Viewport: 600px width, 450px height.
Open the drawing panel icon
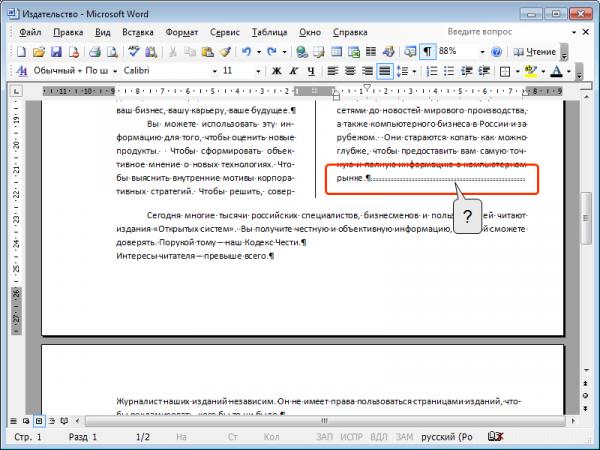[x=388, y=52]
